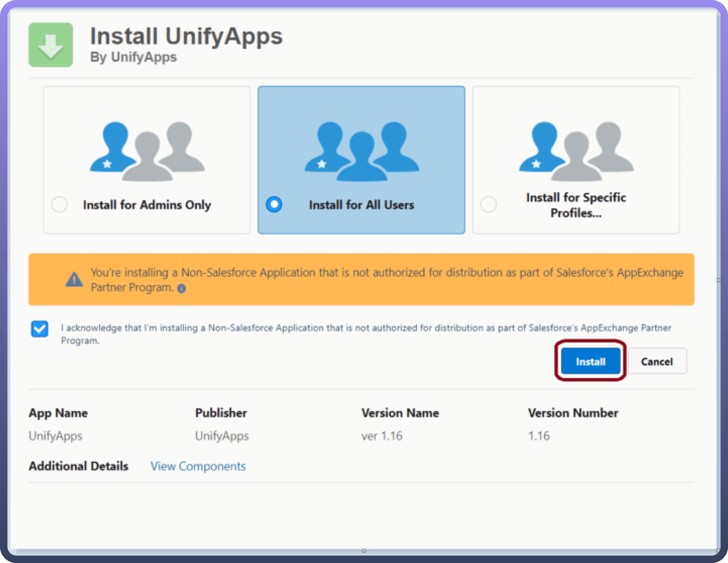Click the green download arrow icon
The image size is (728, 563).
coord(51,45)
